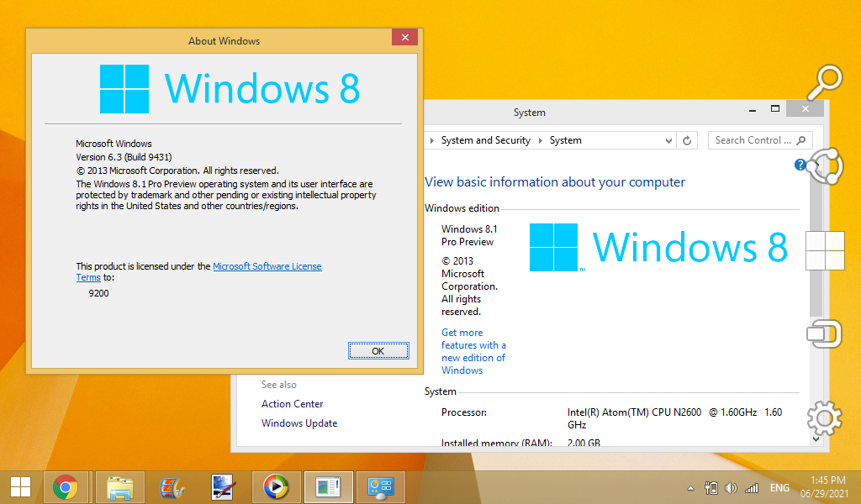Click the Search Control Panel field
Screen dimensions: 861x504
760,140
